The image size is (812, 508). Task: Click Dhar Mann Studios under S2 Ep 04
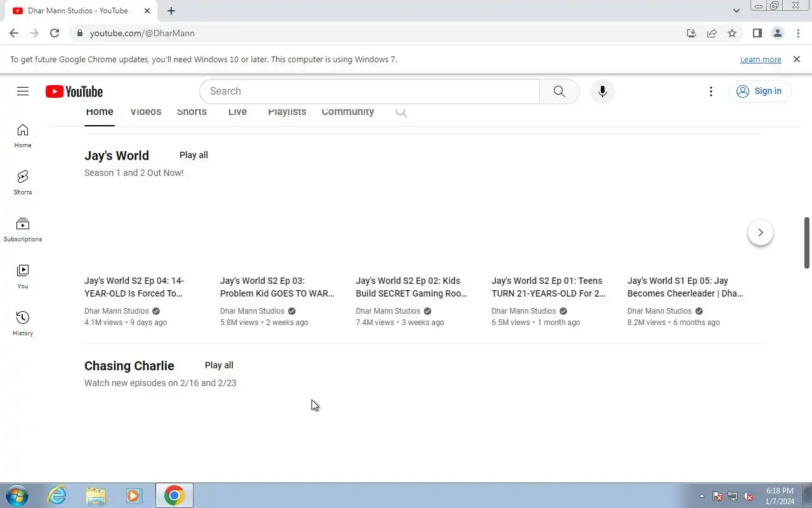point(117,311)
